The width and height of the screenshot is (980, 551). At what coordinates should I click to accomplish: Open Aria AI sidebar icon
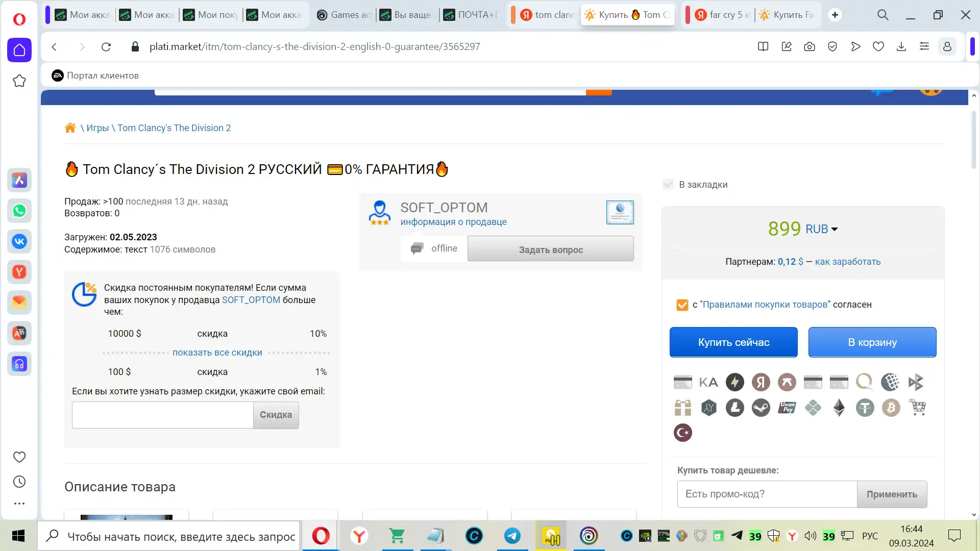[x=19, y=180]
